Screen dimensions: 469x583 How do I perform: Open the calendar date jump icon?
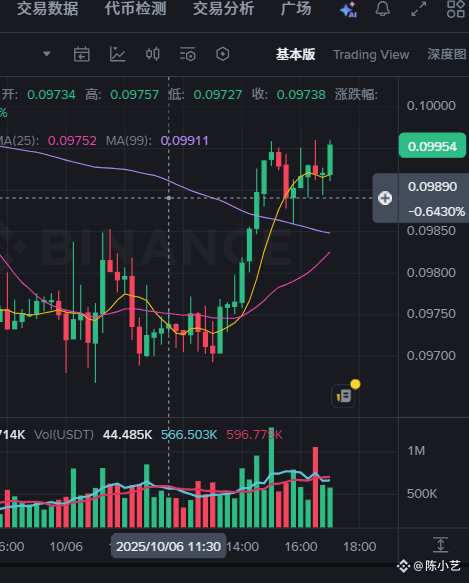pos(81,54)
